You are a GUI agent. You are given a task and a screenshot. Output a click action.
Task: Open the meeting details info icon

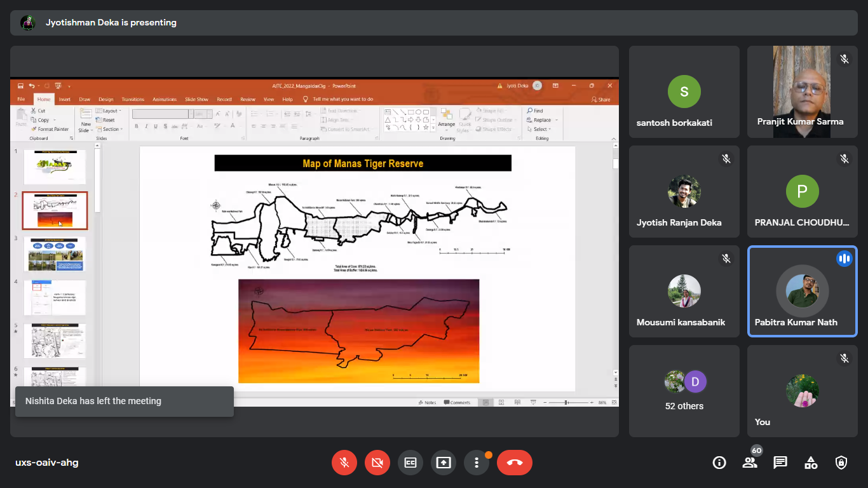pos(719,463)
